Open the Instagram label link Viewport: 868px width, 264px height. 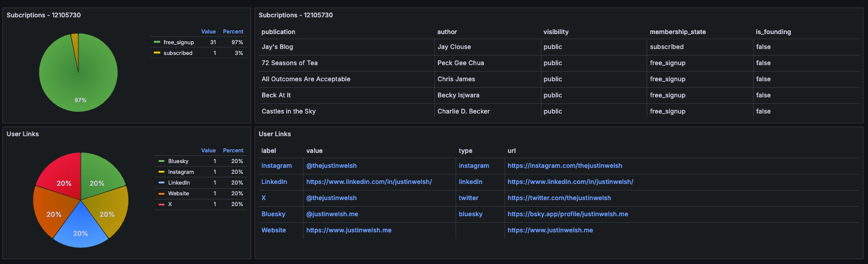coord(276,165)
